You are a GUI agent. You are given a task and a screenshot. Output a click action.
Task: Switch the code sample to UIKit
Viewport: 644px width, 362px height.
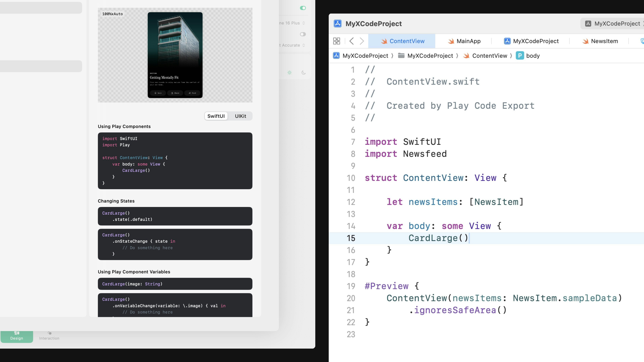pos(240,116)
